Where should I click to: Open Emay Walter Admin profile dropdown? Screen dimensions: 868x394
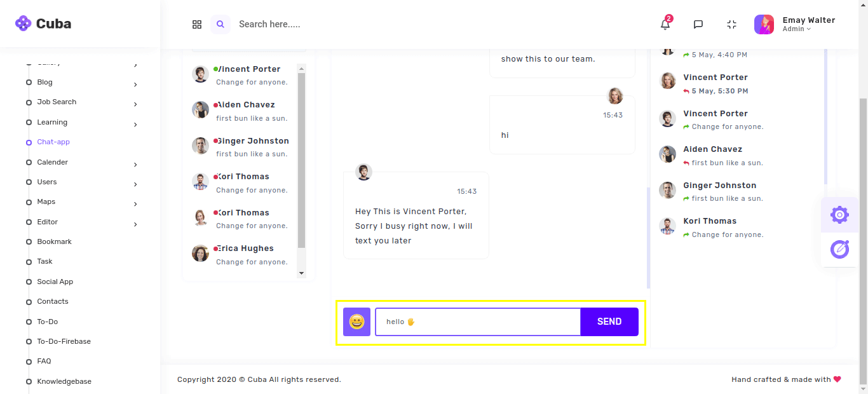tap(794, 25)
